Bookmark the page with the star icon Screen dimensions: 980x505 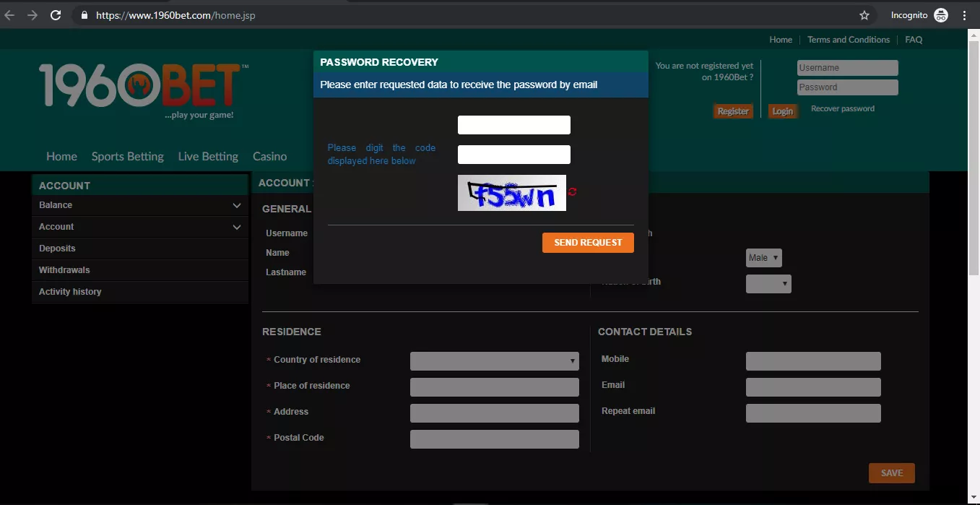pyautogui.click(x=864, y=14)
